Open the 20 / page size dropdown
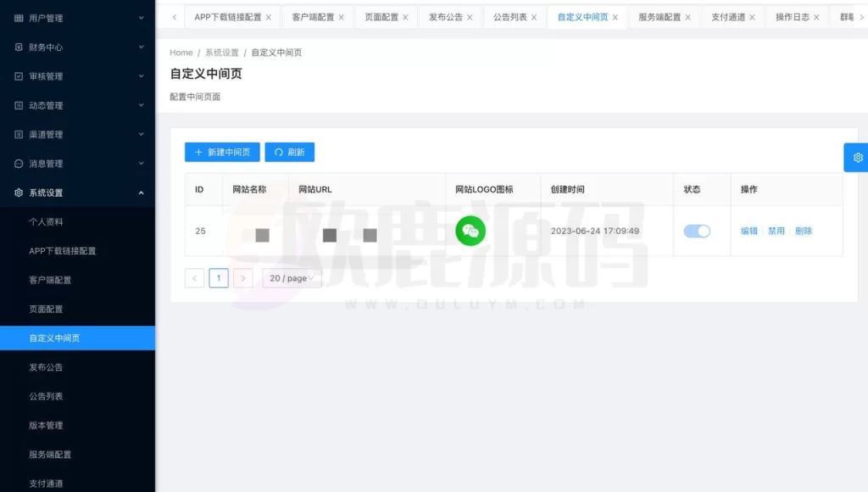The width and height of the screenshot is (868, 492). (292, 277)
